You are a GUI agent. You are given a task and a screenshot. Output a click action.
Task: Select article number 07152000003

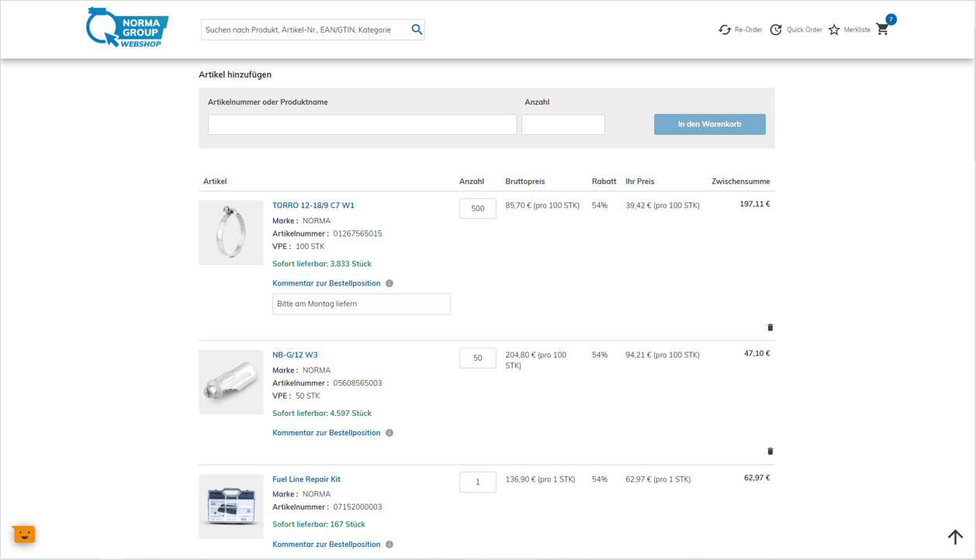(358, 507)
